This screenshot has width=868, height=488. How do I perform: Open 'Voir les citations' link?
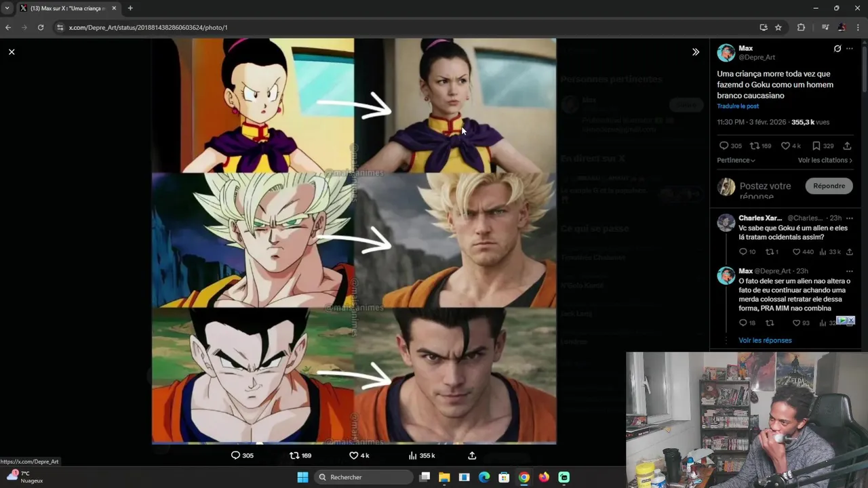(x=825, y=161)
